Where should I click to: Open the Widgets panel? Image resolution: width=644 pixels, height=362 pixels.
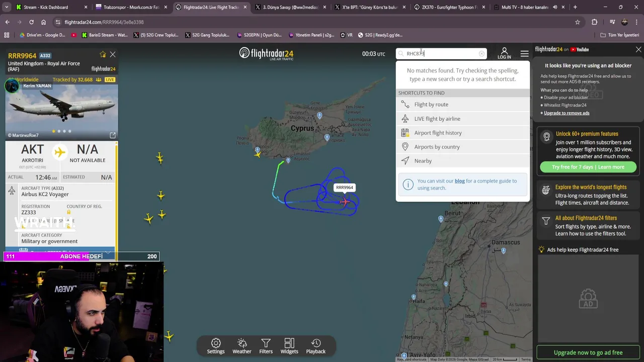pos(289,346)
